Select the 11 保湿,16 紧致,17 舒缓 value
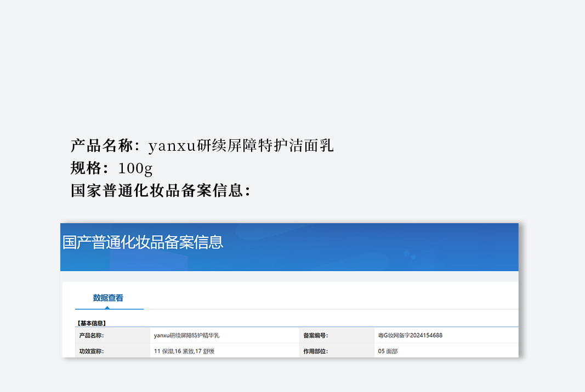The image size is (585, 392). click(184, 351)
